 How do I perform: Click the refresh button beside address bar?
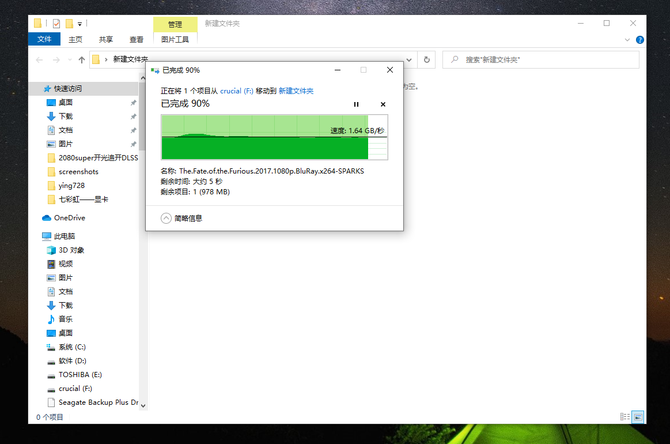[x=426, y=60]
